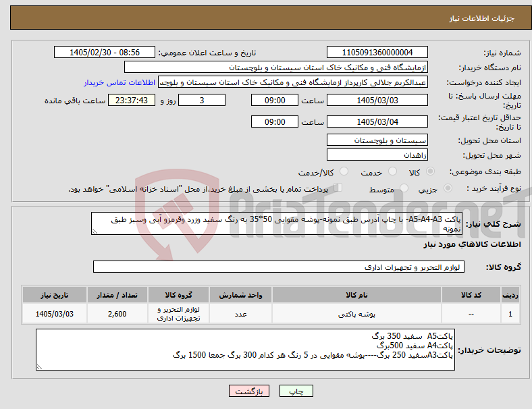The height and width of the screenshot is (409, 532).
Task: Click the back (بازگشت) button
Action: click(248, 391)
